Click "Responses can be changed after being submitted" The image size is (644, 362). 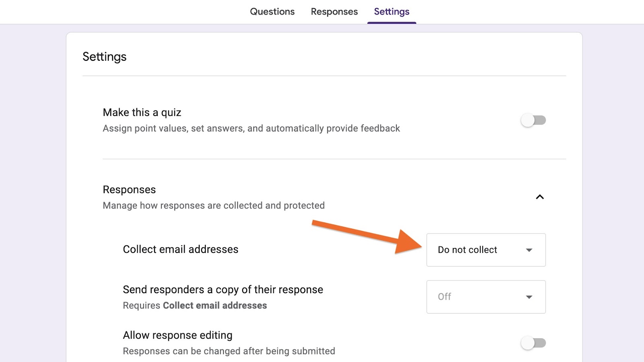pyautogui.click(x=229, y=351)
